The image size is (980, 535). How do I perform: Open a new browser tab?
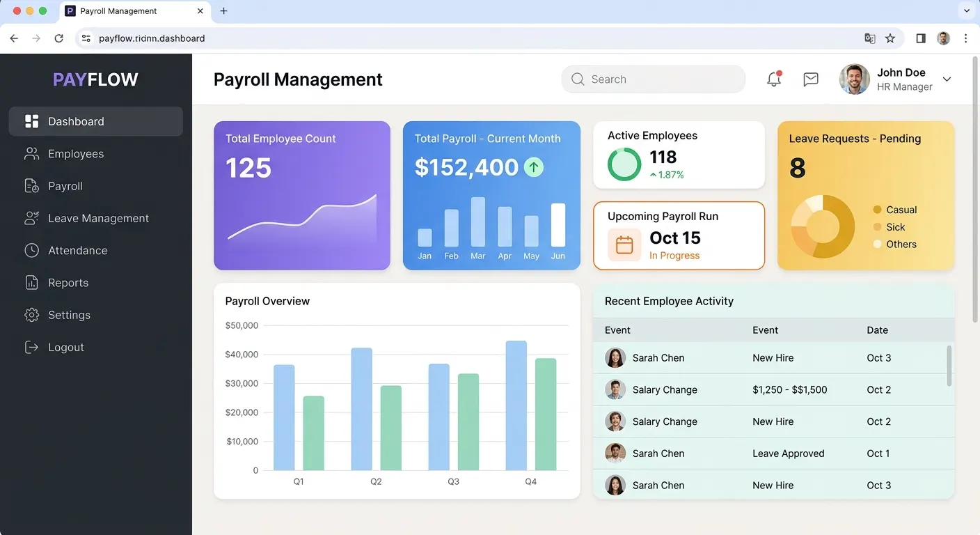point(223,11)
